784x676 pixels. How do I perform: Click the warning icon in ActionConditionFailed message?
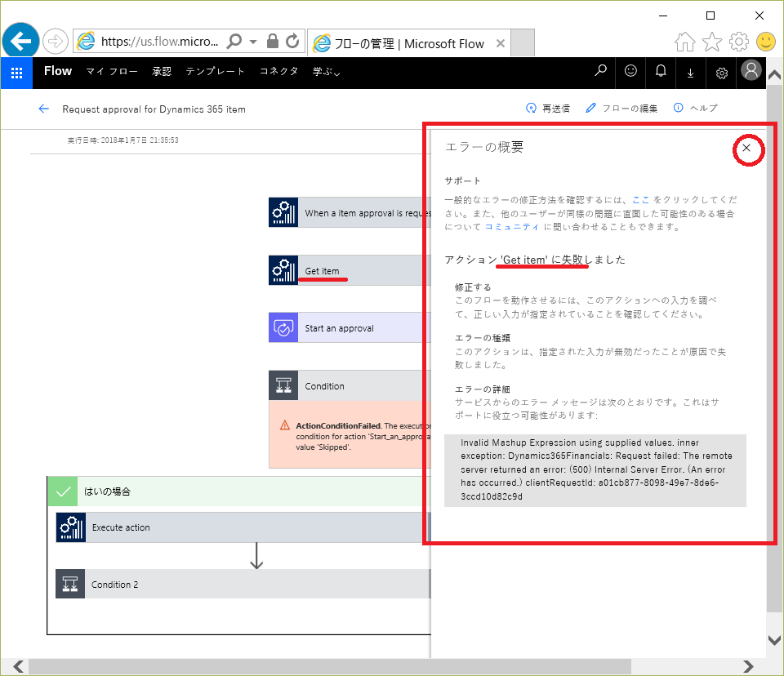[284, 425]
